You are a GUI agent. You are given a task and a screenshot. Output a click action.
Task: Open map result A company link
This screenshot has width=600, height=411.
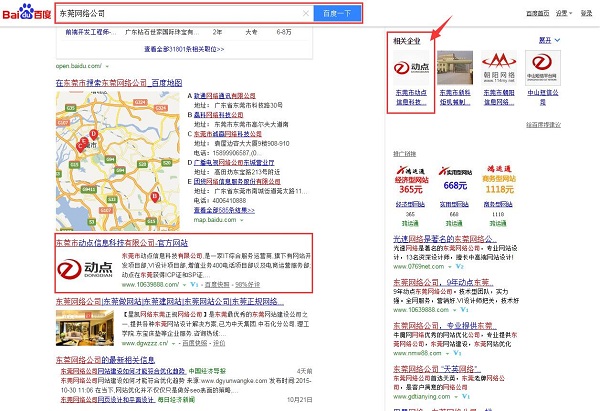point(225,96)
